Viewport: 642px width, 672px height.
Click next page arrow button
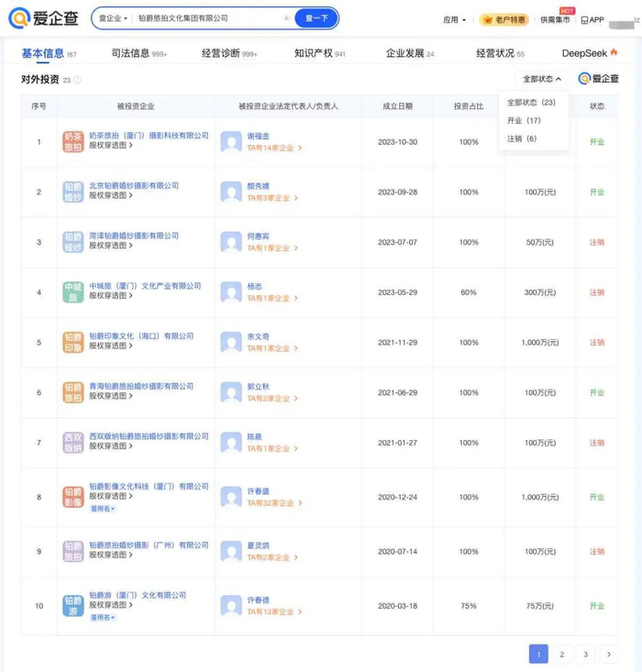coord(609,654)
